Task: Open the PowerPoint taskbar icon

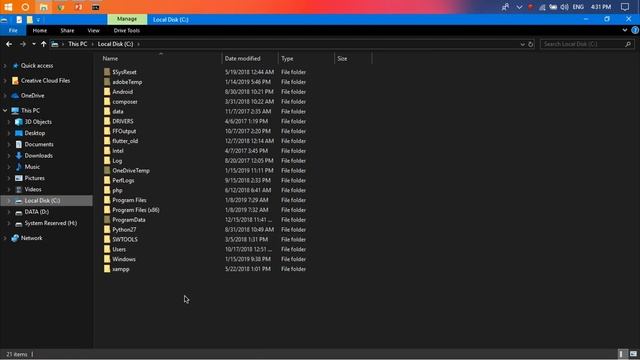Action: (78, 7)
